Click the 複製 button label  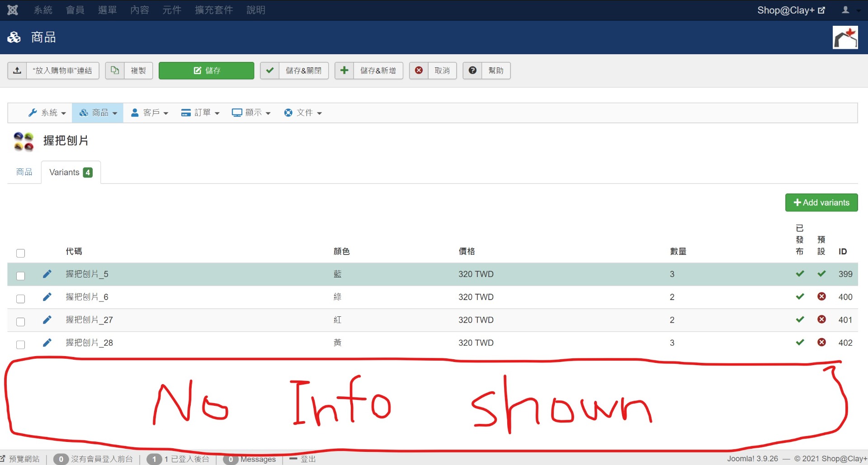click(138, 70)
